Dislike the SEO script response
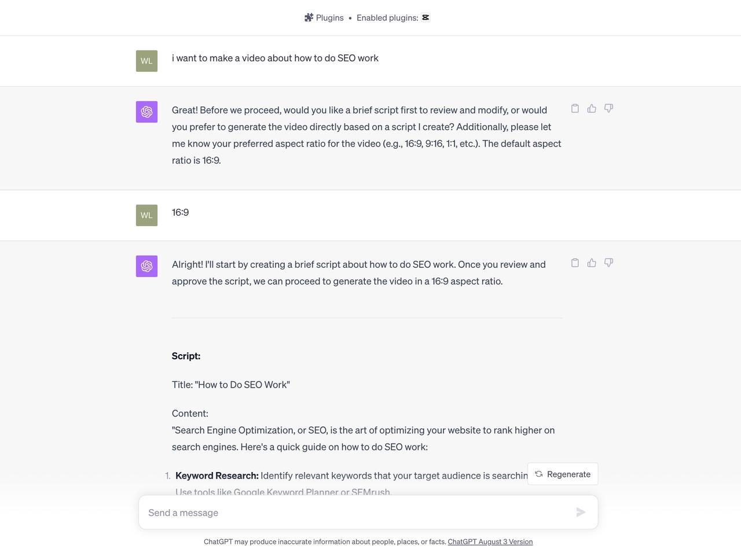The image size is (741, 560). (608, 263)
